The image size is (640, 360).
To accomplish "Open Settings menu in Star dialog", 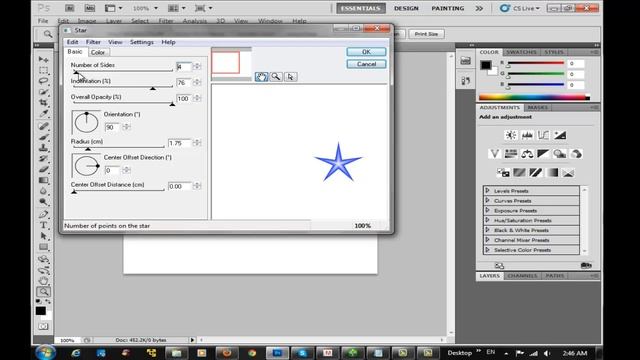I will (142, 42).
